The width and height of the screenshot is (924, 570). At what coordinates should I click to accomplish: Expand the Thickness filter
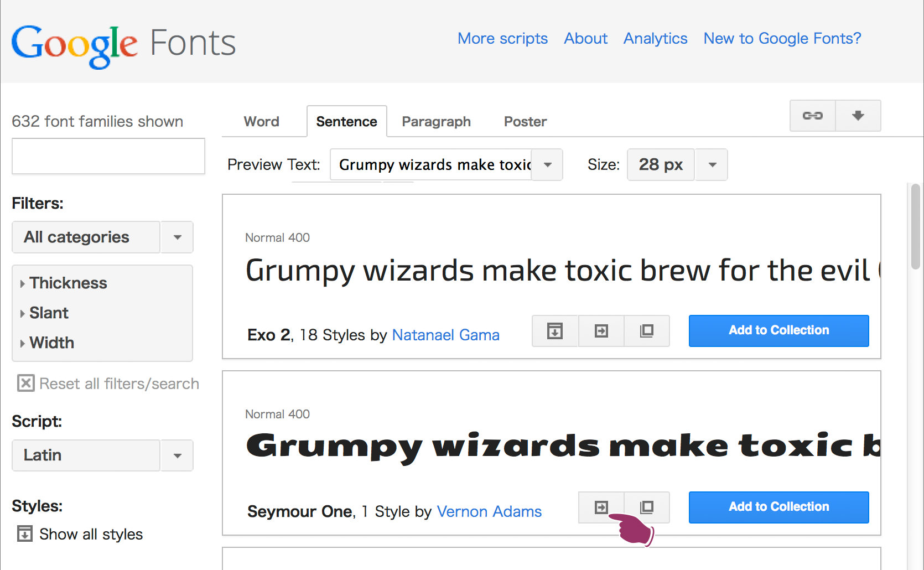coord(63,283)
